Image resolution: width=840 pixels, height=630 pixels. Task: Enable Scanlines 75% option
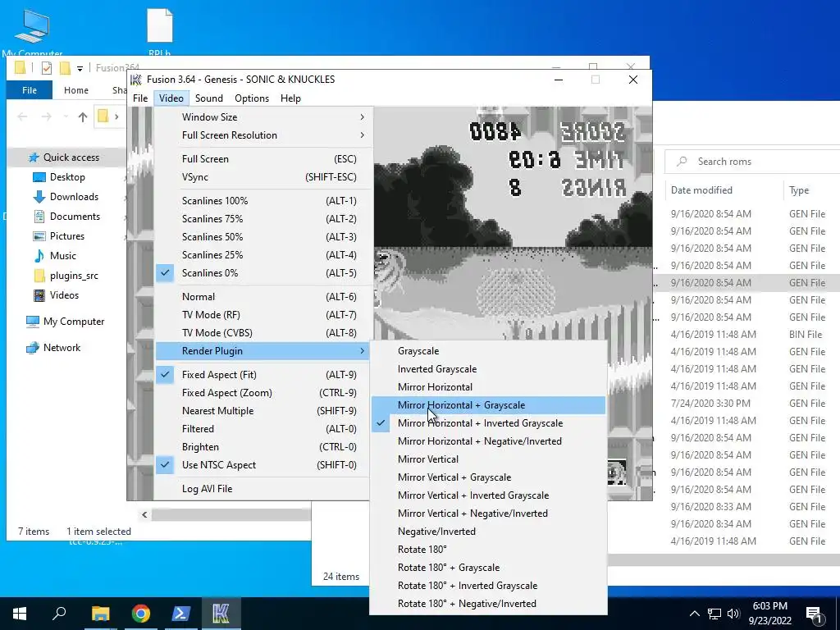click(x=262, y=219)
